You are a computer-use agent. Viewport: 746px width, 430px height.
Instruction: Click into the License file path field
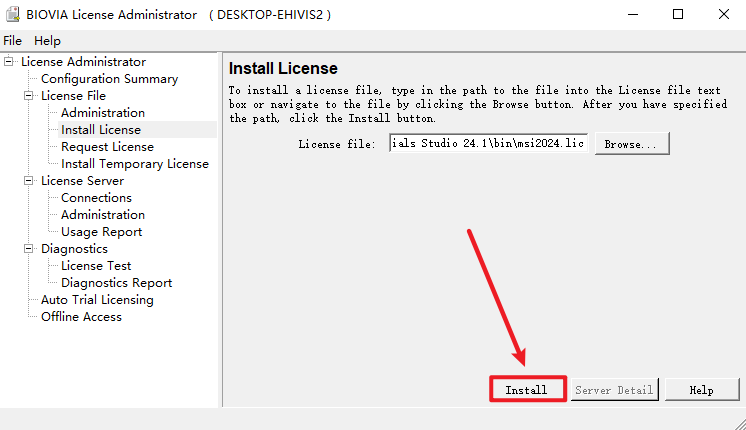pyautogui.click(x=487, y=144)
